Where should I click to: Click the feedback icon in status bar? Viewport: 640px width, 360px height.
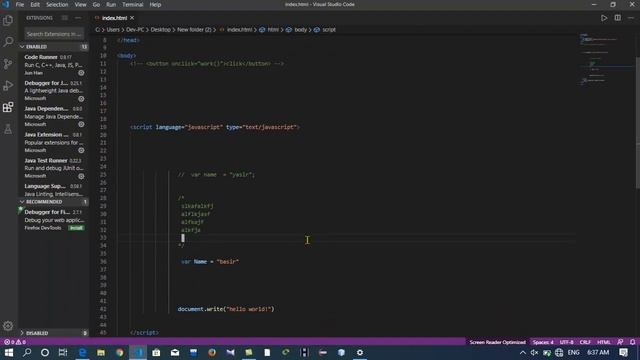620,342
